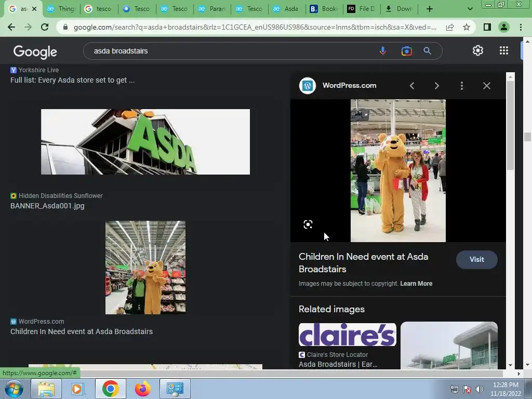Open Full list Every Asda store result
This screenshot has width=532, height=399.
[72, 80]
